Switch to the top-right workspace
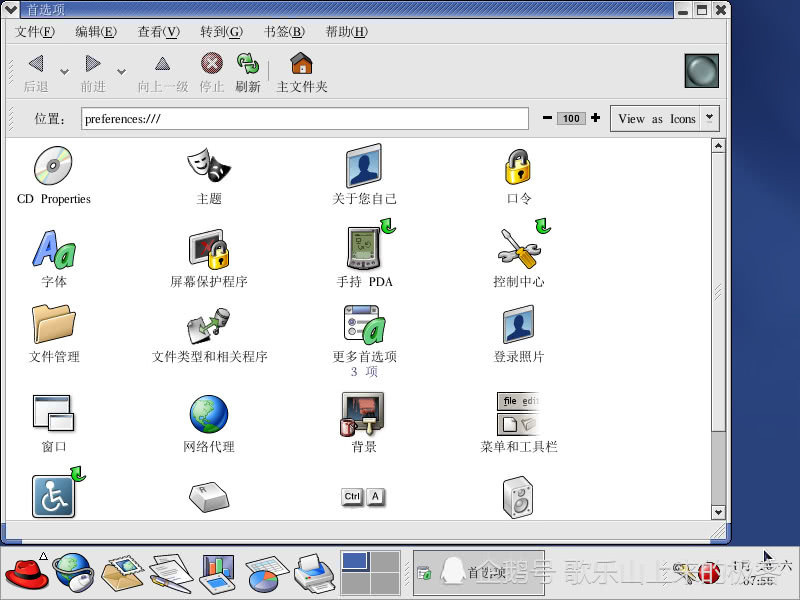800x600 pixels. tap(385, 562)
